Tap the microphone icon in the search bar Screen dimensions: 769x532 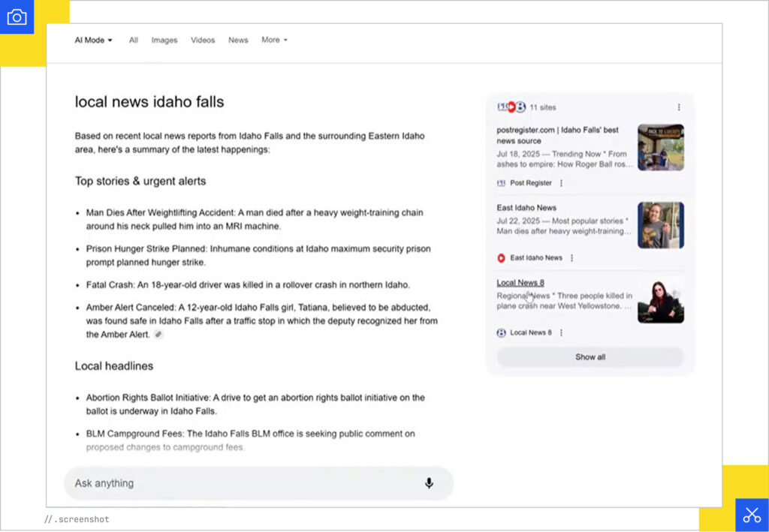(x=429, y=484)
